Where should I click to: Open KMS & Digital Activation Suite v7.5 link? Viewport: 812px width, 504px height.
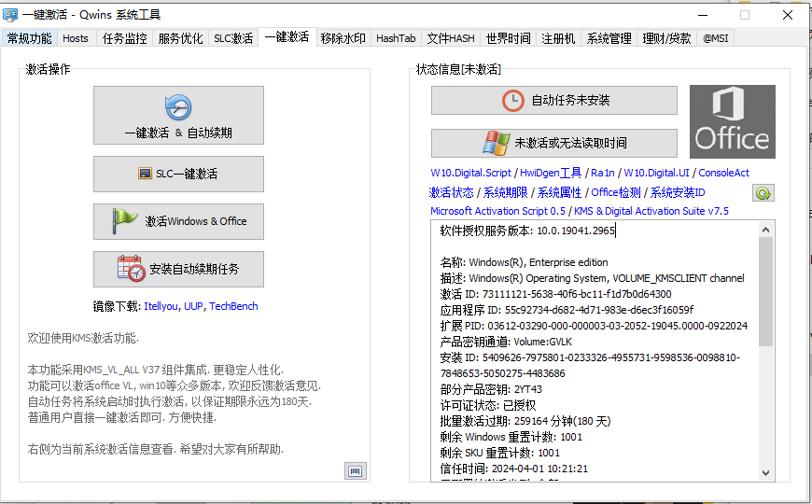click(651, 211)
